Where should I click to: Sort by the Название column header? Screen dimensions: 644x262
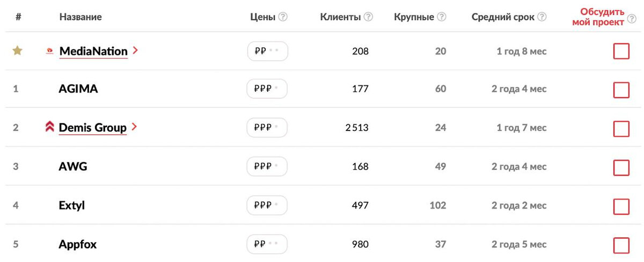pos(80,17)
